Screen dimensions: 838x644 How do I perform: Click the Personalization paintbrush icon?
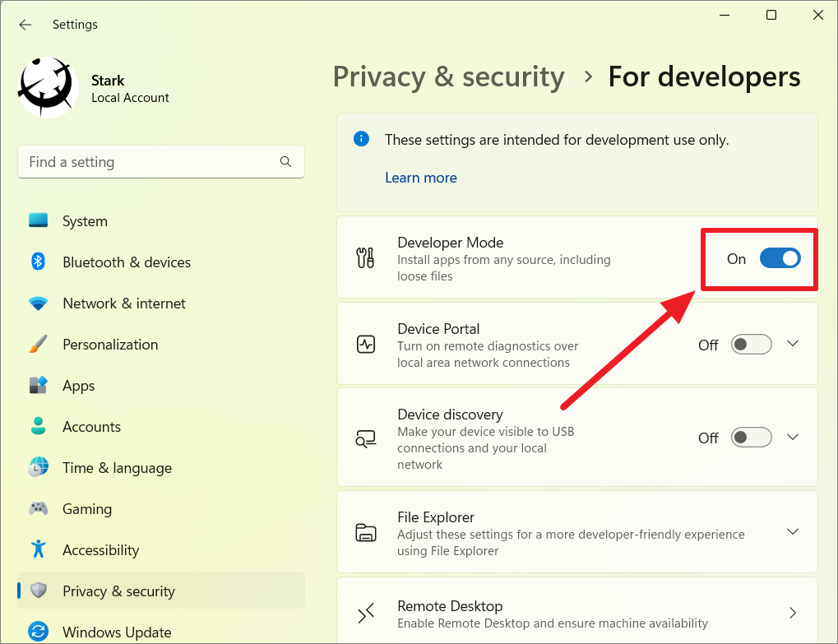[x=38, y=344]
